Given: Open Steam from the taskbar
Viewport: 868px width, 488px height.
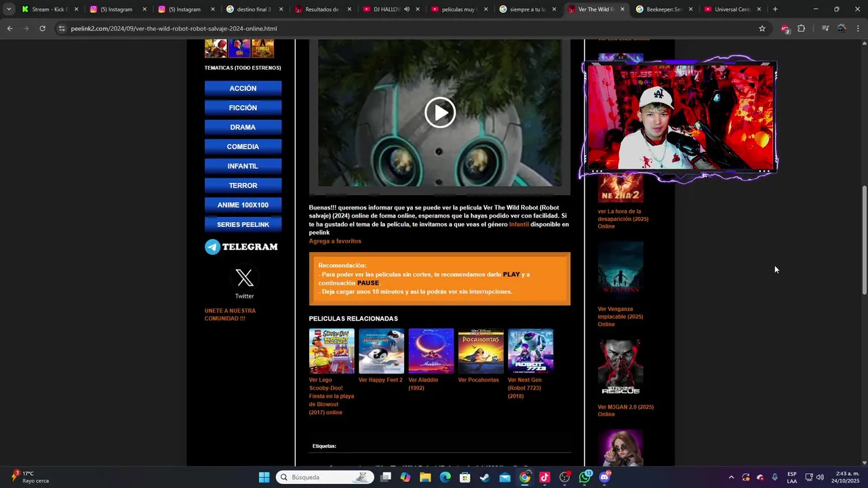Looking at the screenshot, I should tap(485, 477).
